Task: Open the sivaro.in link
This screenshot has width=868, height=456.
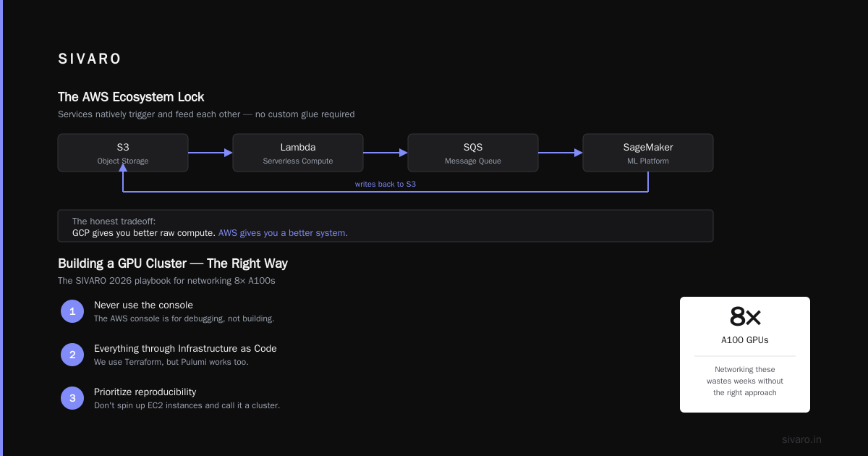Action: pyautogui.click(x=801, y=439)
